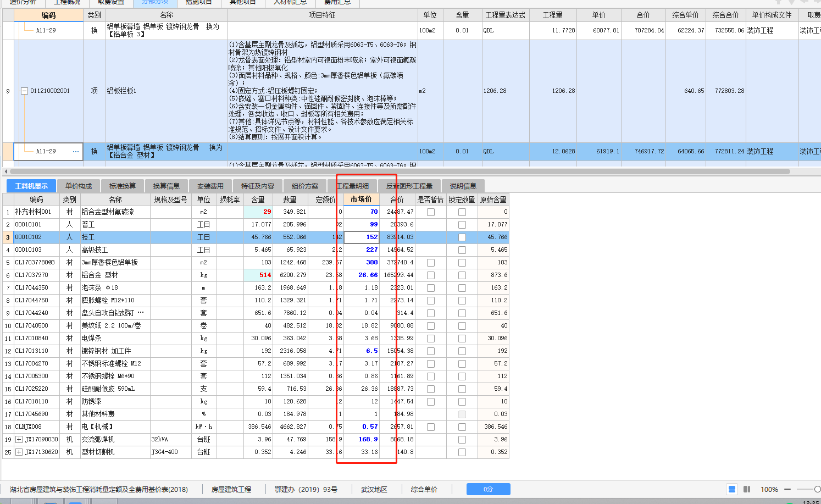
Task: Select the 防锈漆 name cell
Action: [x=115, y=402]
